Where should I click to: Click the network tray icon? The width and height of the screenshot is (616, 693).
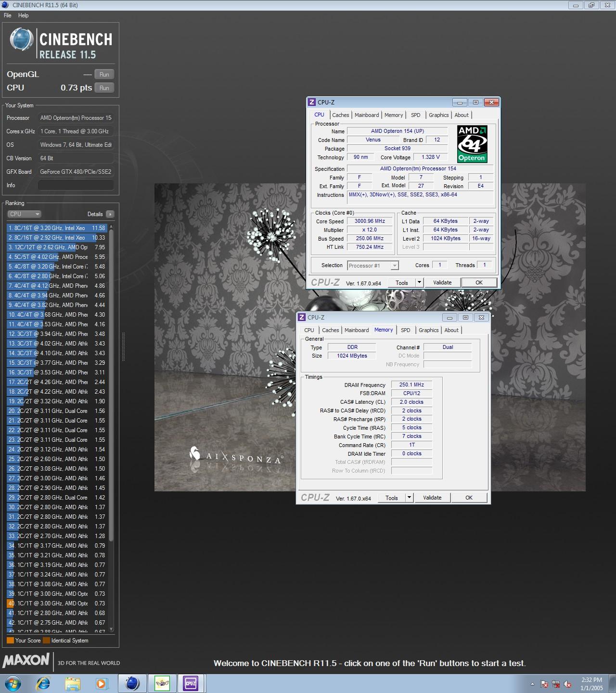coord(556,684)
